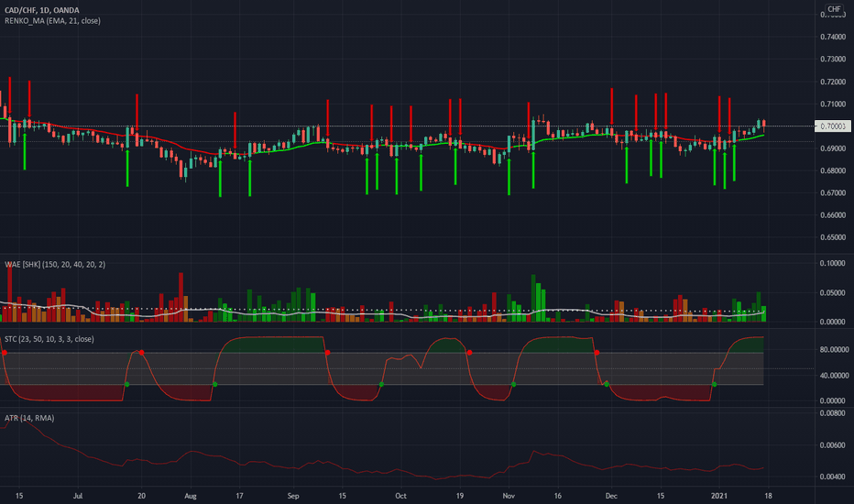Image resolution: width=854 pixels, height=504 pixels.
Task: Click the current price label 0.70003
Action: (833, 126)
